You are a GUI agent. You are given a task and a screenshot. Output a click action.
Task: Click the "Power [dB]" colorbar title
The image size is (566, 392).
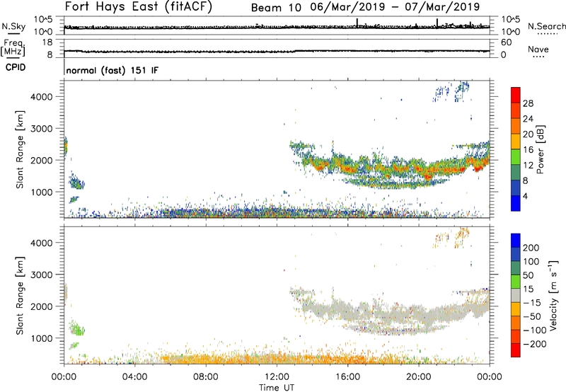(x=540, y=149)
